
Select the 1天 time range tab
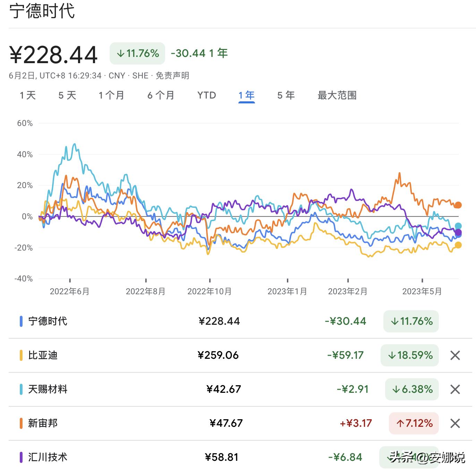tap(28, 95)
